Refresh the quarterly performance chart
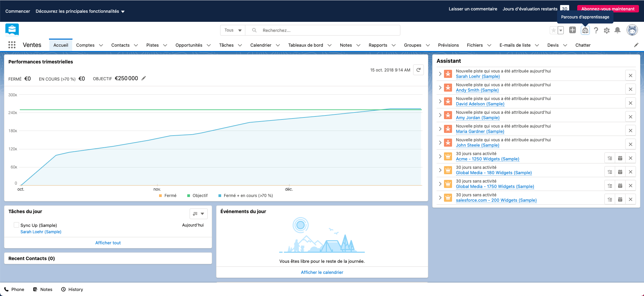This screenshot has height=296, width=644. [418, 70]
